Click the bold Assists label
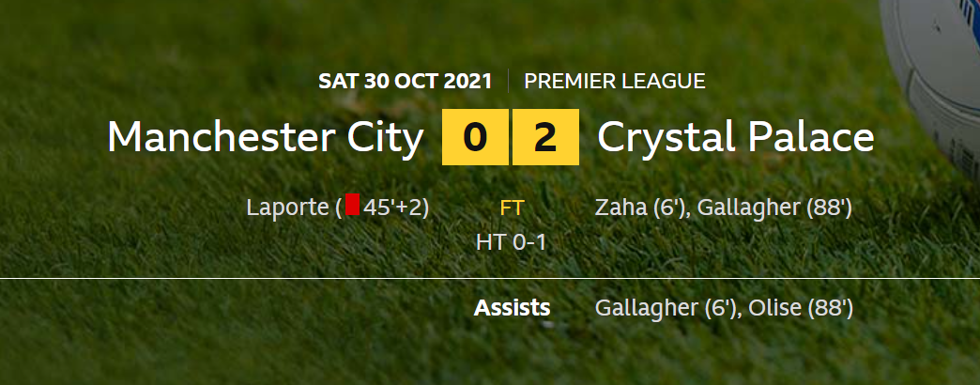The image size is (980, 385). pos(513,308)
